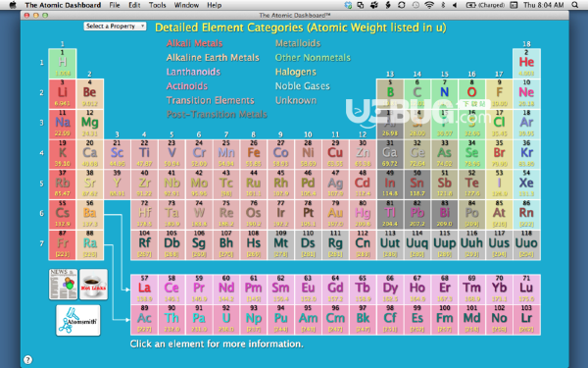Select the Alkali Metals category label
The image size is (588, 368).
pyautogui.click(x=194, y=43)
